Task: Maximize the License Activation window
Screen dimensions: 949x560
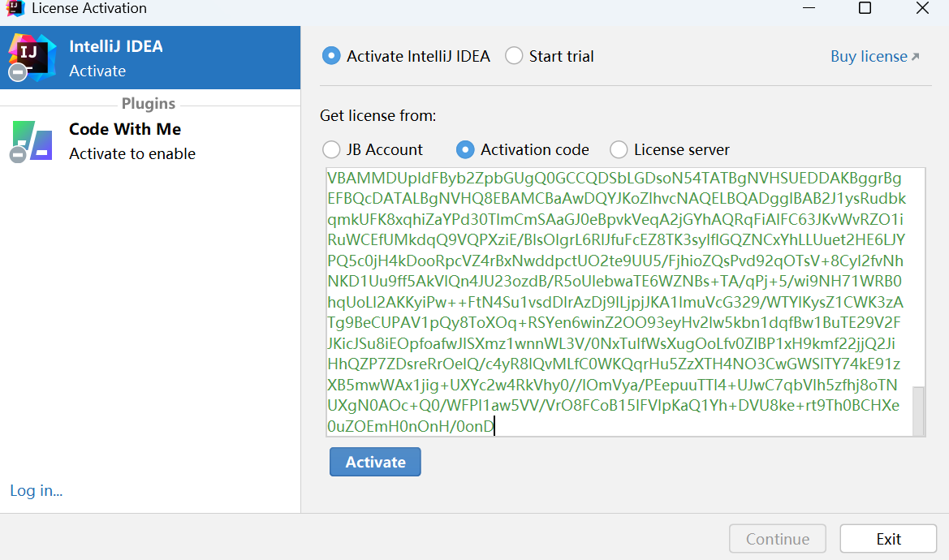Action: point(865,8)
